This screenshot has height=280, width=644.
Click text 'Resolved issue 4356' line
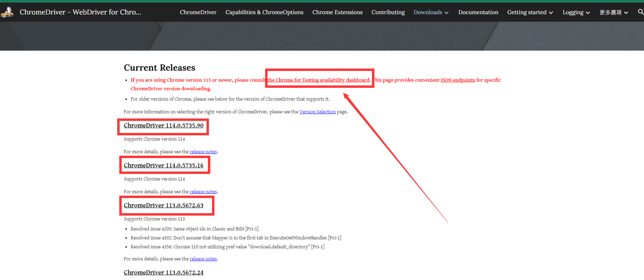(x=228, y=247)
